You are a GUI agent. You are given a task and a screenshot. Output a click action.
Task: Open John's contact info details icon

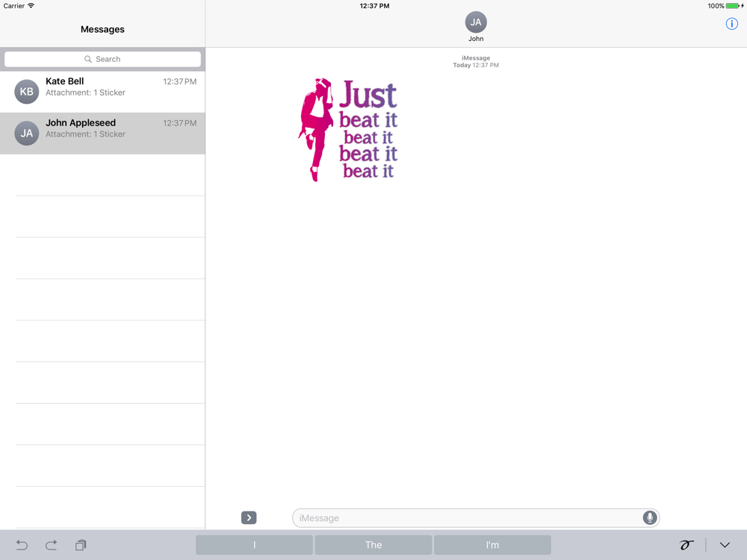tap(731, 24)
